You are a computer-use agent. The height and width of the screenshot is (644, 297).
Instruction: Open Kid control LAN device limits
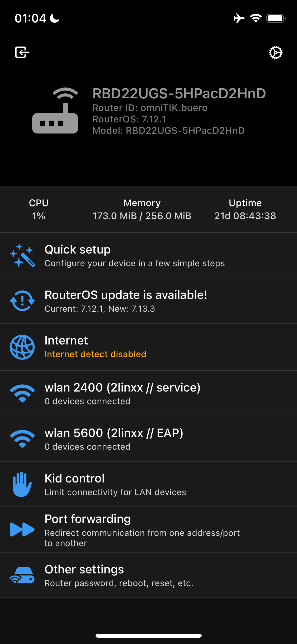coord(115,485)
